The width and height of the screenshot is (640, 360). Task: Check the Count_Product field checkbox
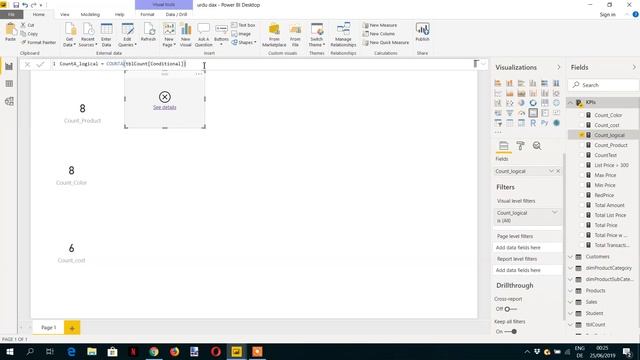pos(582,145)
